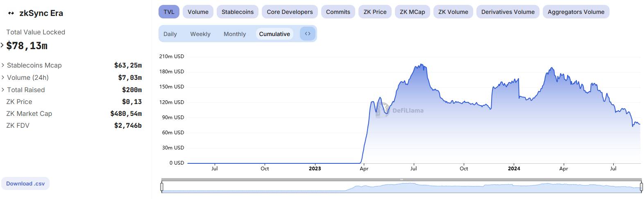Click the ZK Price value $0,13

pos(132,102)
